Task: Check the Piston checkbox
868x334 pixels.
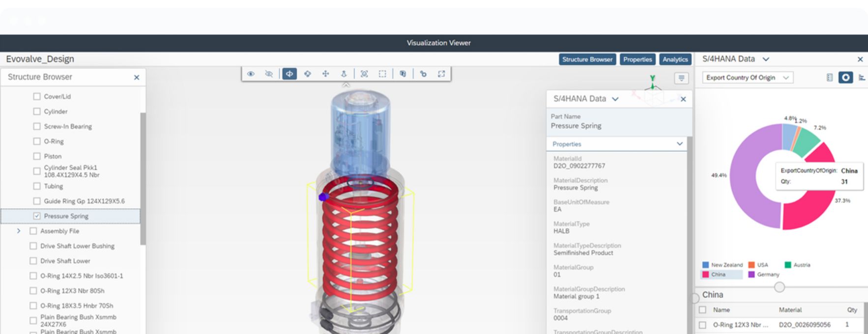Action: click(x=37, y=156)
